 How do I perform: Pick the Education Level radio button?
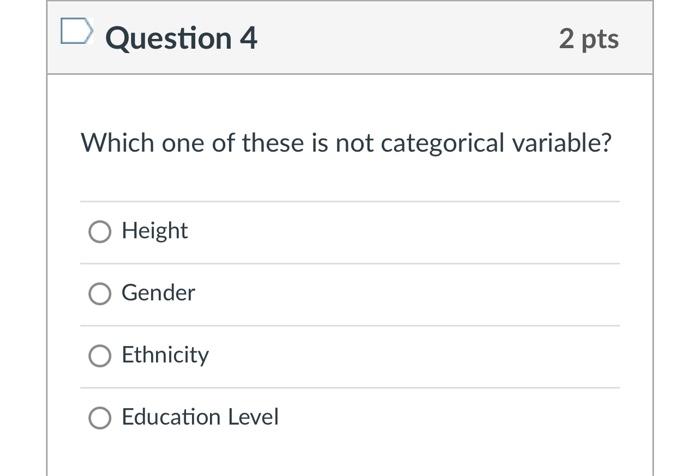(100, 418)
